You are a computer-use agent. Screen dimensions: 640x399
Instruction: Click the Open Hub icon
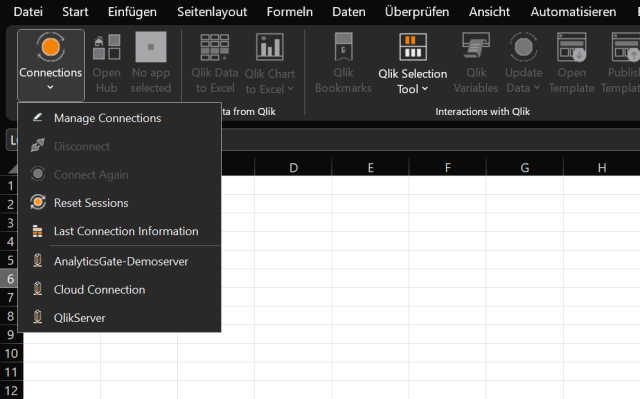107,47
